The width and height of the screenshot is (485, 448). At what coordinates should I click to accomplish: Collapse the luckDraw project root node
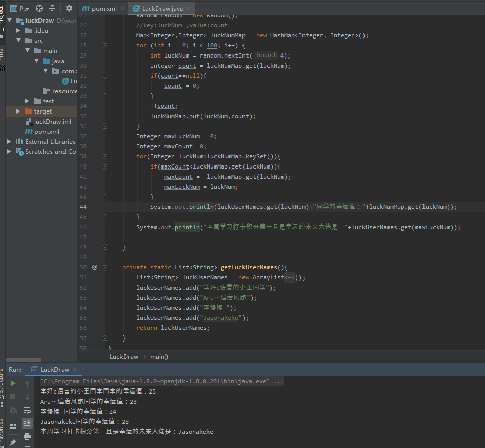[9, 21]
